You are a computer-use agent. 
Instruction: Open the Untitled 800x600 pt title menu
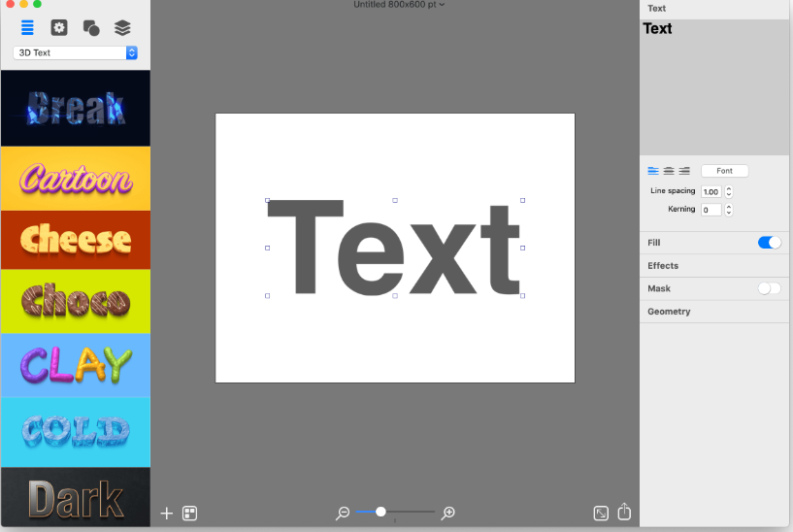[x=399, y=5]
